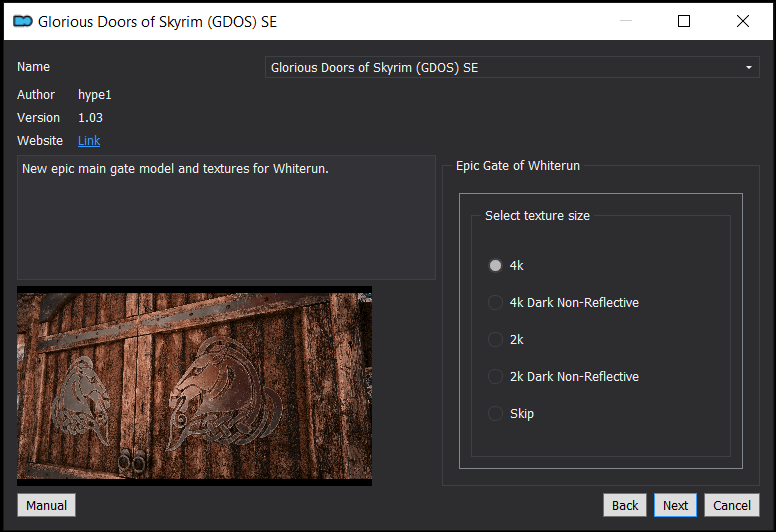Maximize the installer window

[x=684, y=21]
